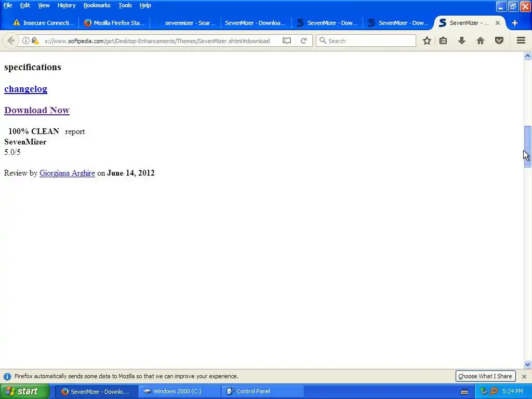Switch to SevenMizer - Downloa... tab
This screenshot has height=399, width=532.
(x=257, y=23)
